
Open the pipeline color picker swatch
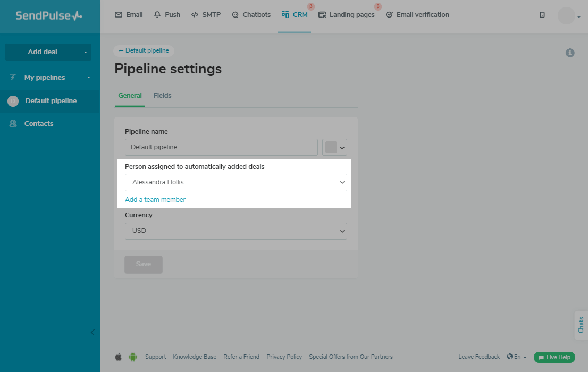tap(334, 147)
